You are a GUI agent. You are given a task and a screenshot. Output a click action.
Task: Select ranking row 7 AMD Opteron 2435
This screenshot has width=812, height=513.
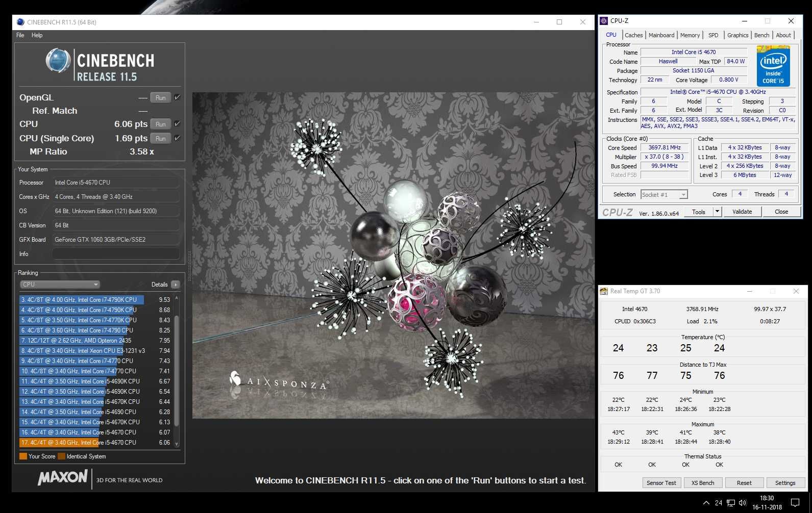click(x=95, y=341)
